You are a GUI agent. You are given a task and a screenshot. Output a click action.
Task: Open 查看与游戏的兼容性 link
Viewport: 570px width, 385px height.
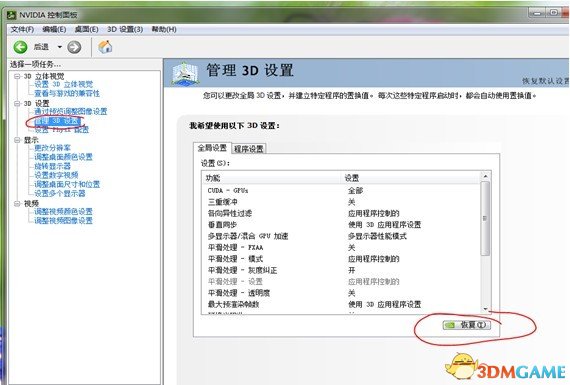point(67,93)
